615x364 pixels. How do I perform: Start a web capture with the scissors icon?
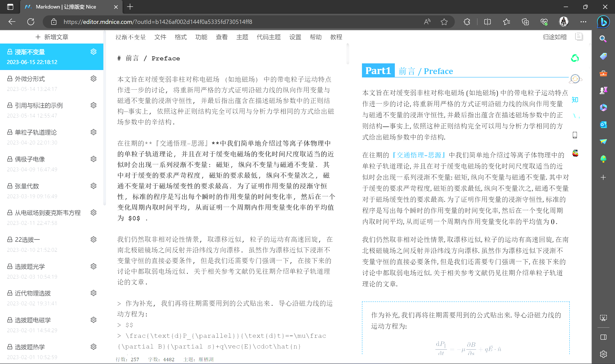click(x=603, y=318)
